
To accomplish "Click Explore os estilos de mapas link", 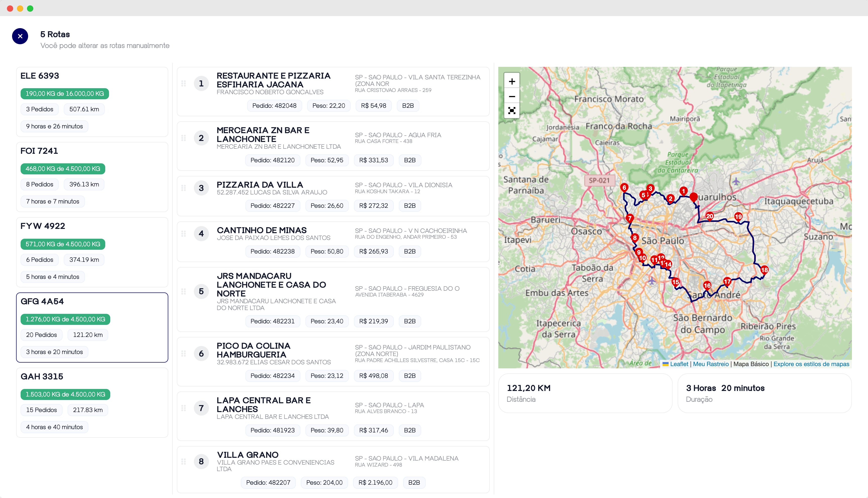I will (x=811, y=364).
